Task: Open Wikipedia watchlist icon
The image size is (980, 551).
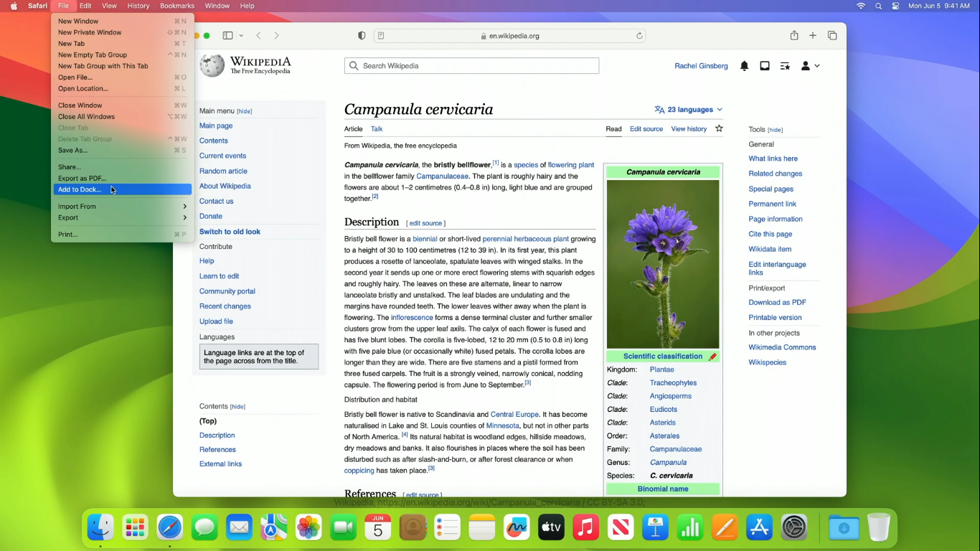Action: [785, 66]
